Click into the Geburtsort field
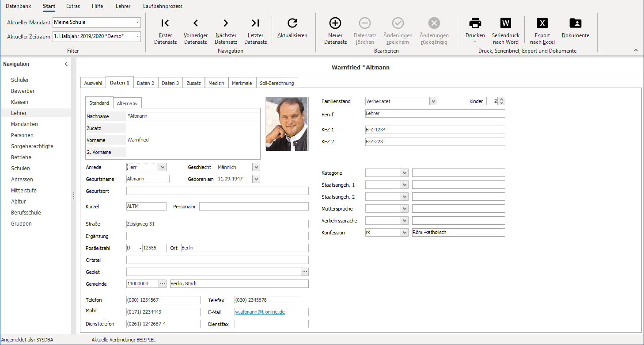644x345 pixels. 217,191
